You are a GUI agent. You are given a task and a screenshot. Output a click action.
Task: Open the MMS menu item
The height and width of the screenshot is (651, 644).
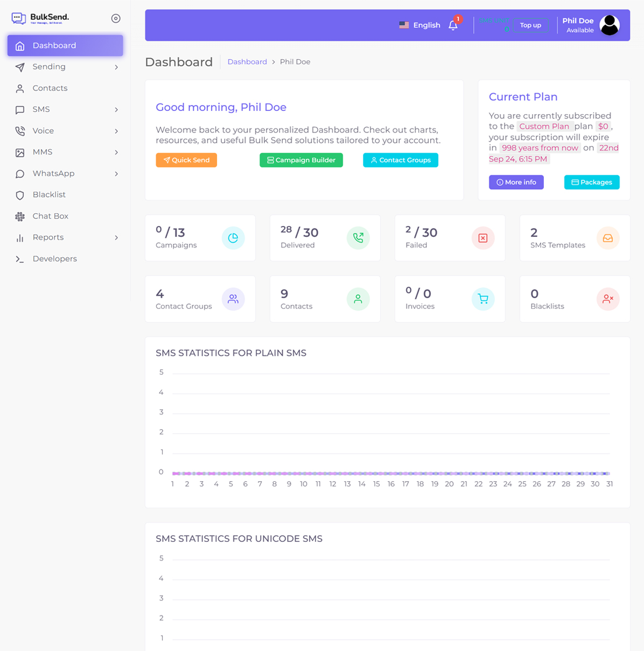[42, 152]
